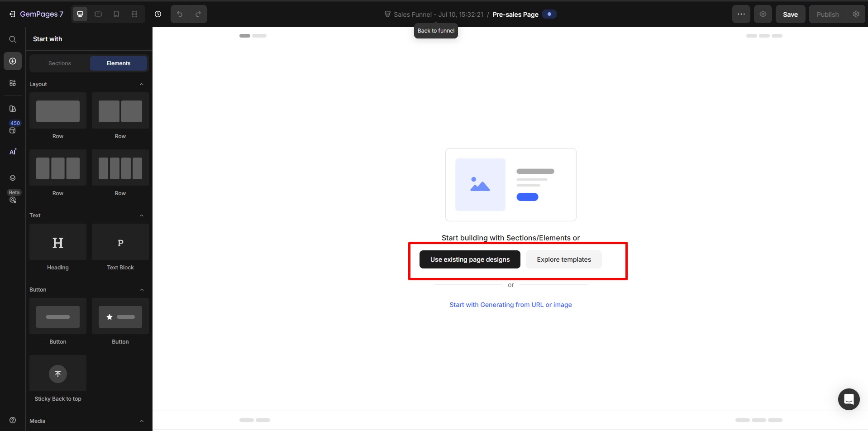Click Start with Generating from URL link
The image size is (868, 431).
pyautogui.click(x=510, y=305)
